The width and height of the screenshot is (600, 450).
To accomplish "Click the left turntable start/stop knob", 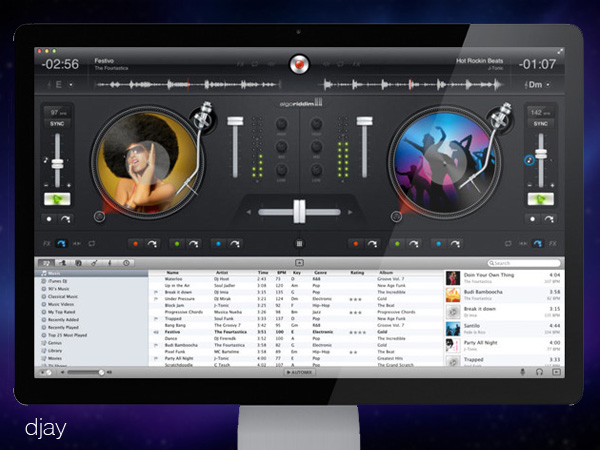I will pyautogui.click(x=99, y=217).
